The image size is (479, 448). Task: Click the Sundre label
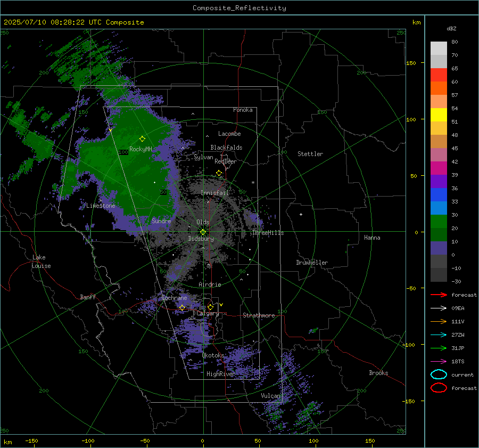161,221
